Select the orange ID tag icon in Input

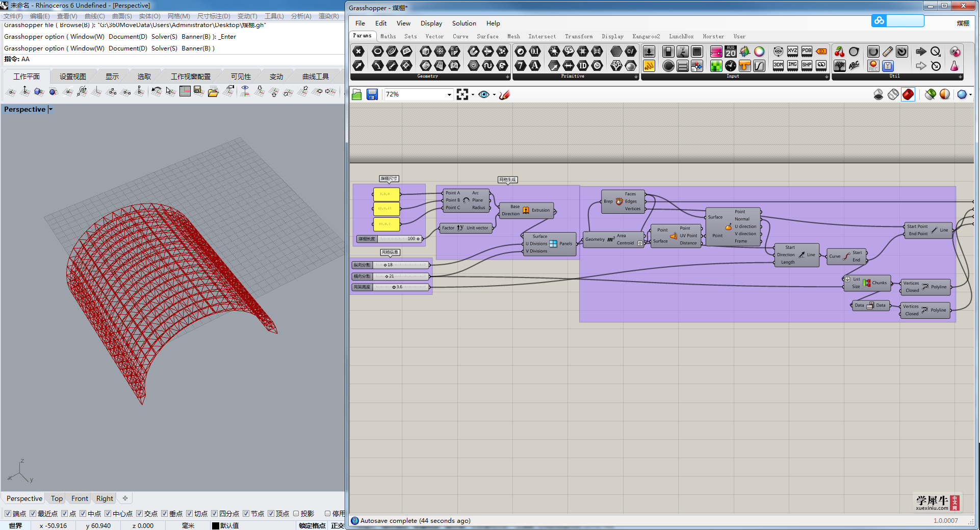(821, 51)
